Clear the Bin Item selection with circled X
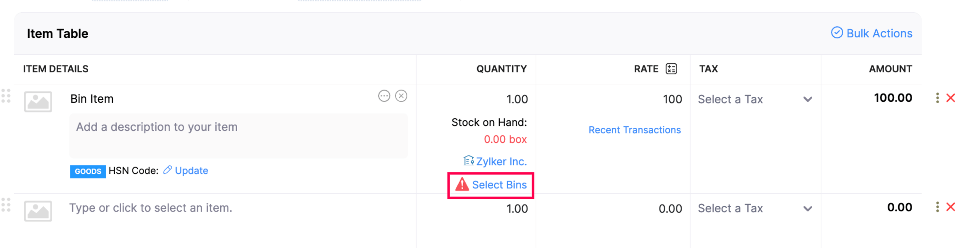Image resolution: width=980 pixels, height=248 pixels. (401, 96)
